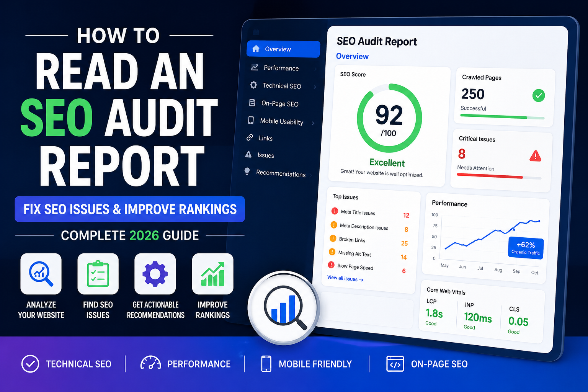Screen dimensions: 588x392
Task: Click the Needs Attention label
Action: pyautogui.click(x=475, y=168)
